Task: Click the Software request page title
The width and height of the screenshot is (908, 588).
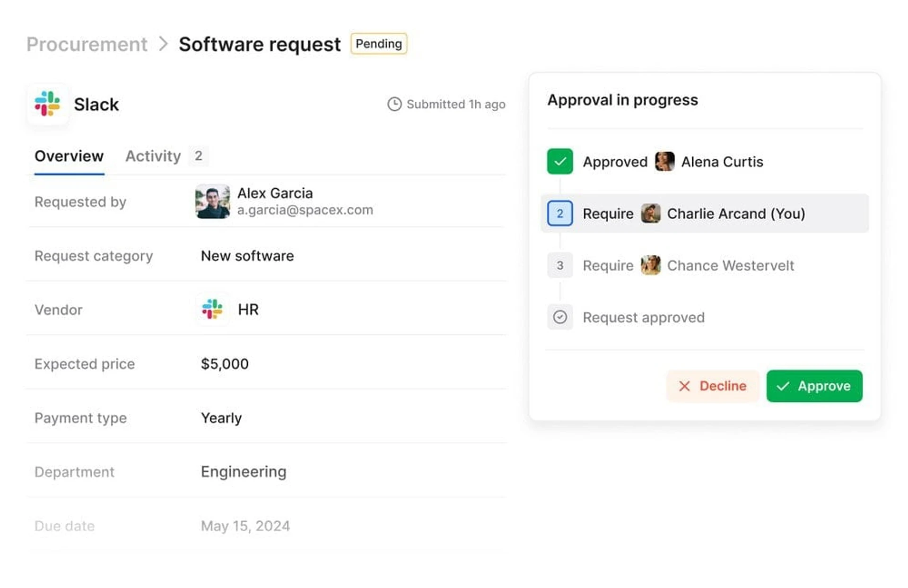Action: 260,44
